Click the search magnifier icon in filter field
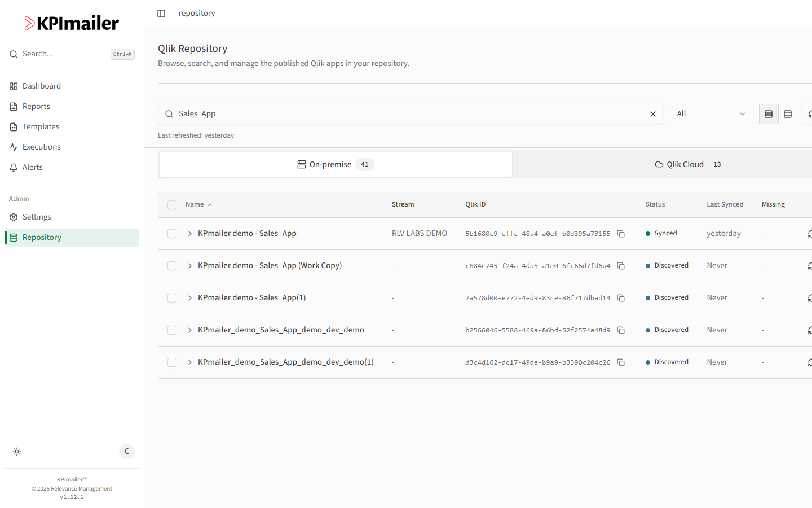This screenshot has height=508, width=812. pos(169,114)
